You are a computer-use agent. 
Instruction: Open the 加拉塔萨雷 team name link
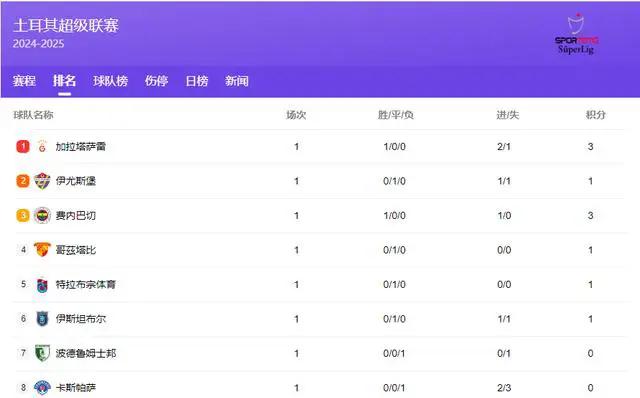click(x=81, y=147)
